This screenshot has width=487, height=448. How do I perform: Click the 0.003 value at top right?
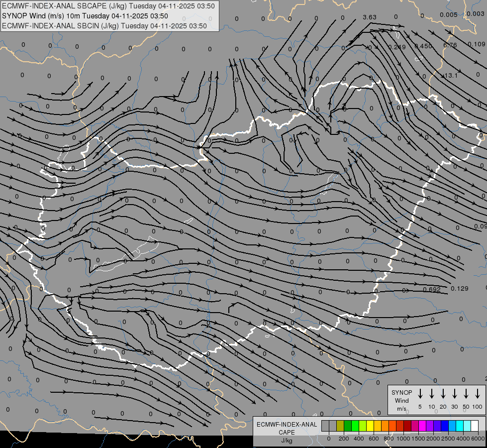(475, 13)
